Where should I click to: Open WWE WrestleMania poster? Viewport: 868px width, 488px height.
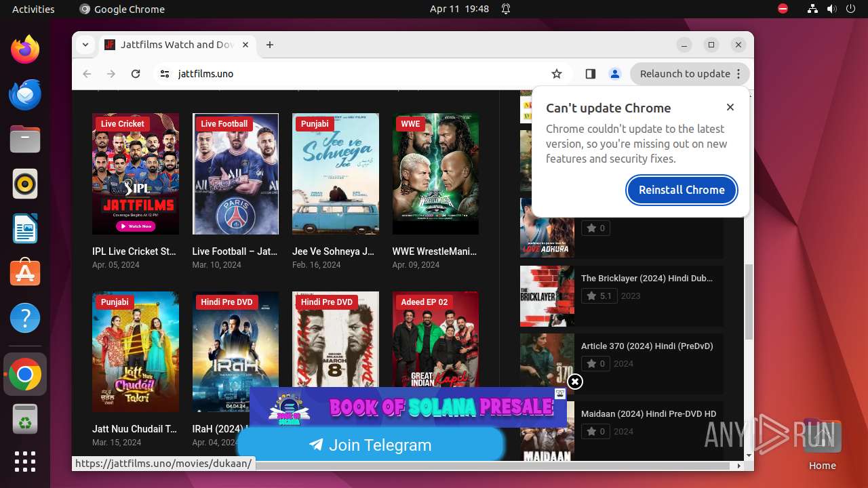point(435,174)
